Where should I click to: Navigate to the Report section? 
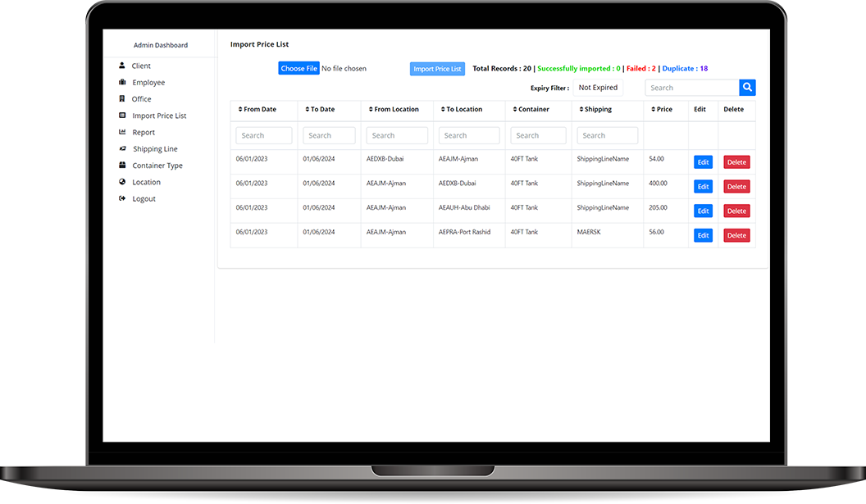pos(144,132)
